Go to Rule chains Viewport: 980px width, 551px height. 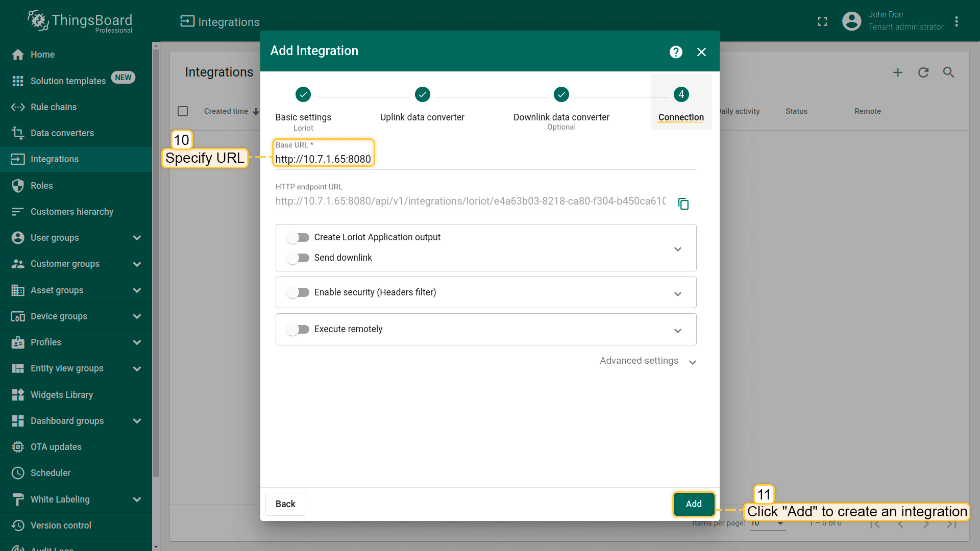[x=76, y=107]
